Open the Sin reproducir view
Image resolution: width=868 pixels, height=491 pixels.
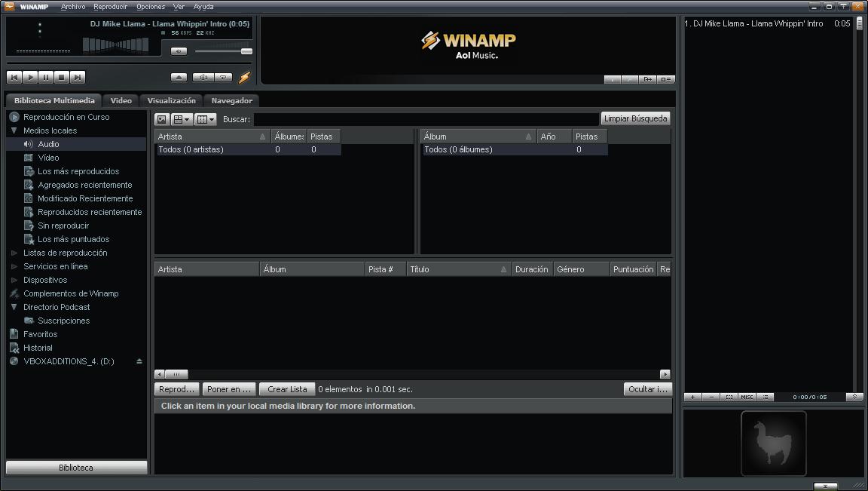(x=63, y=226)
